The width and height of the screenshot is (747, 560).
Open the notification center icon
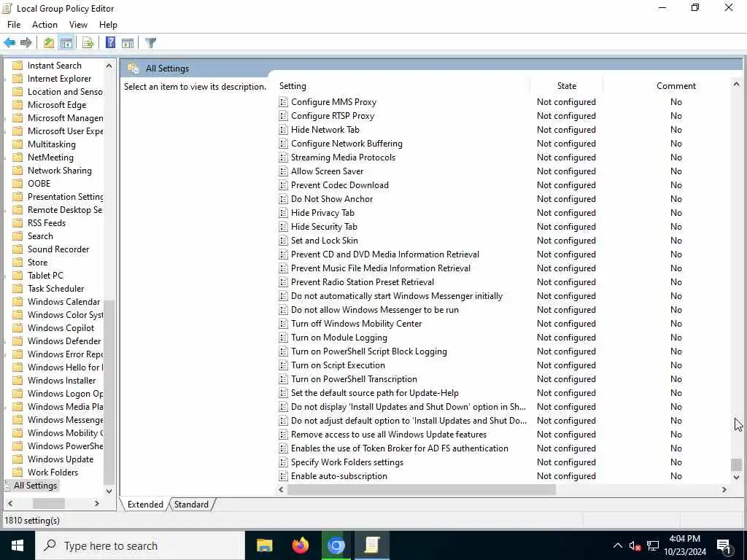coord(724,546)
